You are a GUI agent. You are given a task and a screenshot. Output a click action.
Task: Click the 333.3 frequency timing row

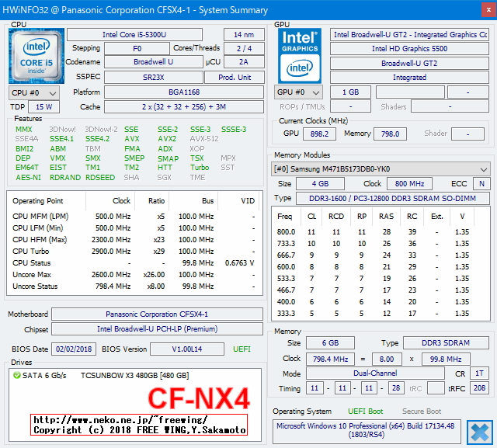point(381,314)
